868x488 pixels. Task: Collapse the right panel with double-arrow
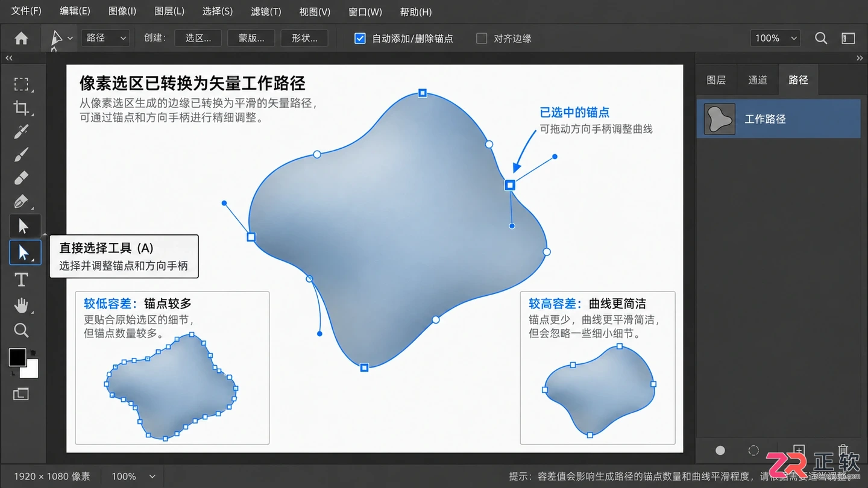click(860, 58)
